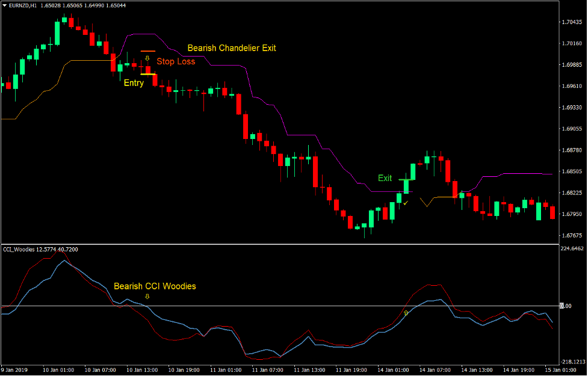Select the orange check mark near Exit
This screenshot has width=588, height=376.
click(406, 203)
